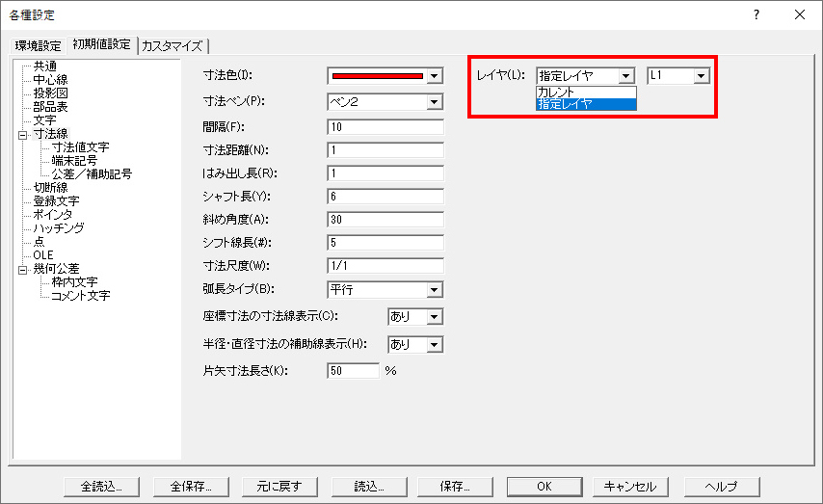Open the 寸法色 color dropdown

tap(435, 76)
